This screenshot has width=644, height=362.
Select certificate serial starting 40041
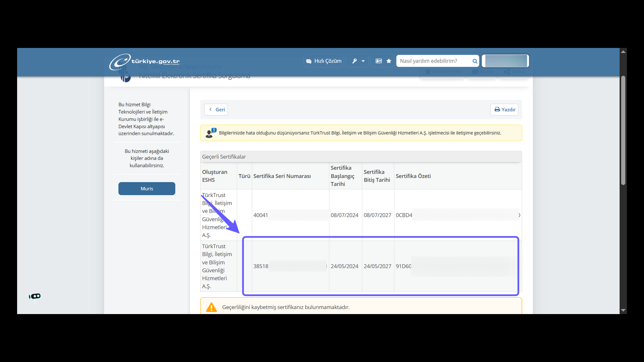[261, 215]
